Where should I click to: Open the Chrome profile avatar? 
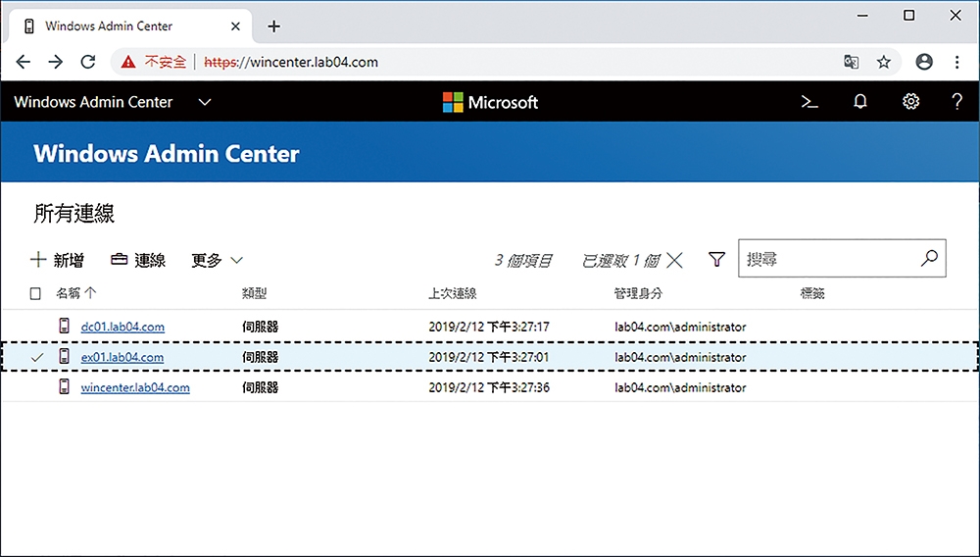coord(924,62)
